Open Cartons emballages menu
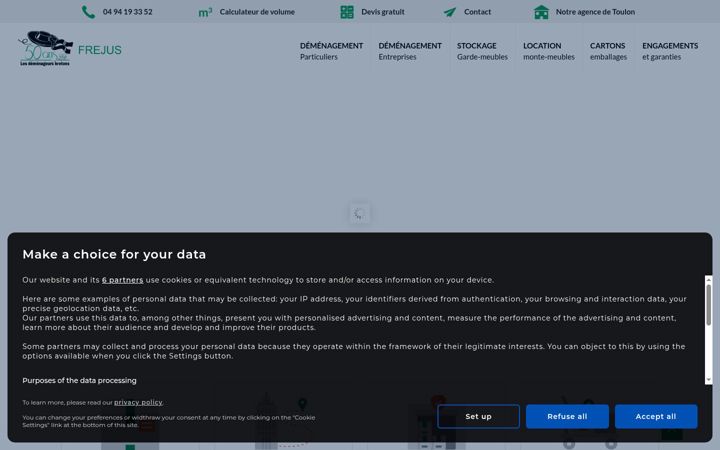The image size is (720, 450). pyautogui.click(x=608, y=51)
